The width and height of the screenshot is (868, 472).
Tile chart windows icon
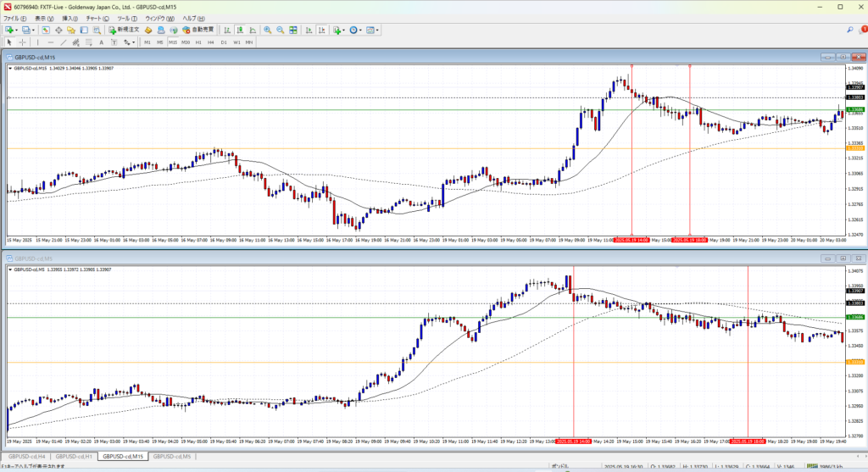[x=293, y=31]
